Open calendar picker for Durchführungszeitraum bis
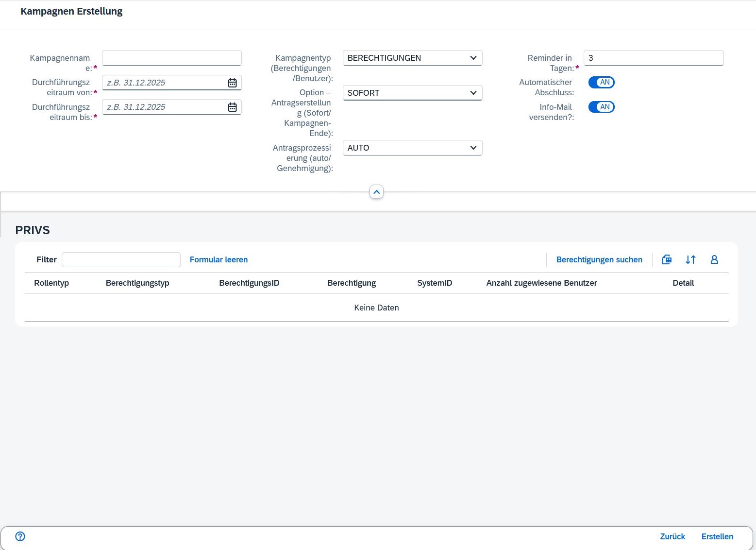This screenshot has width=756, height=550. (x=232, y=107)
